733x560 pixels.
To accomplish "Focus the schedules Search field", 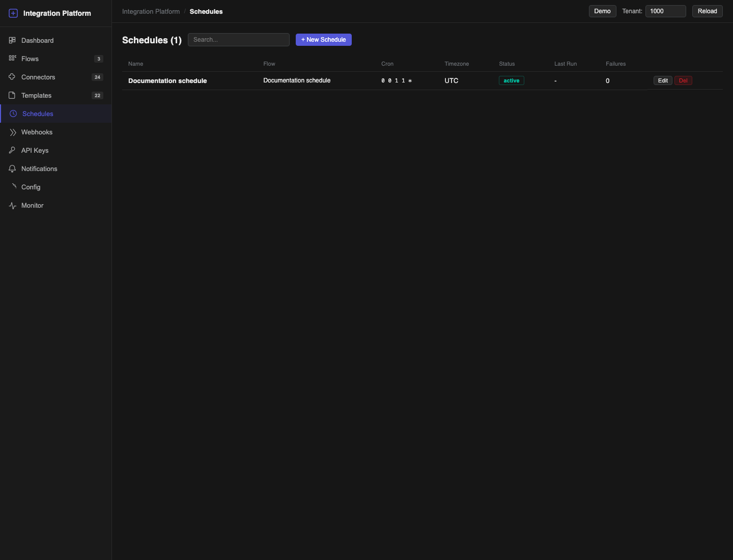I will [239, 40].
